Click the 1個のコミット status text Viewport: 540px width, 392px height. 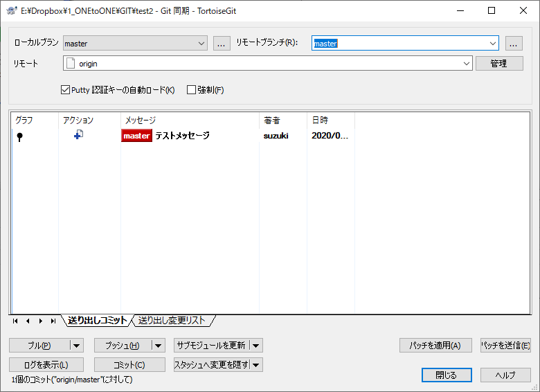[72, 380]
